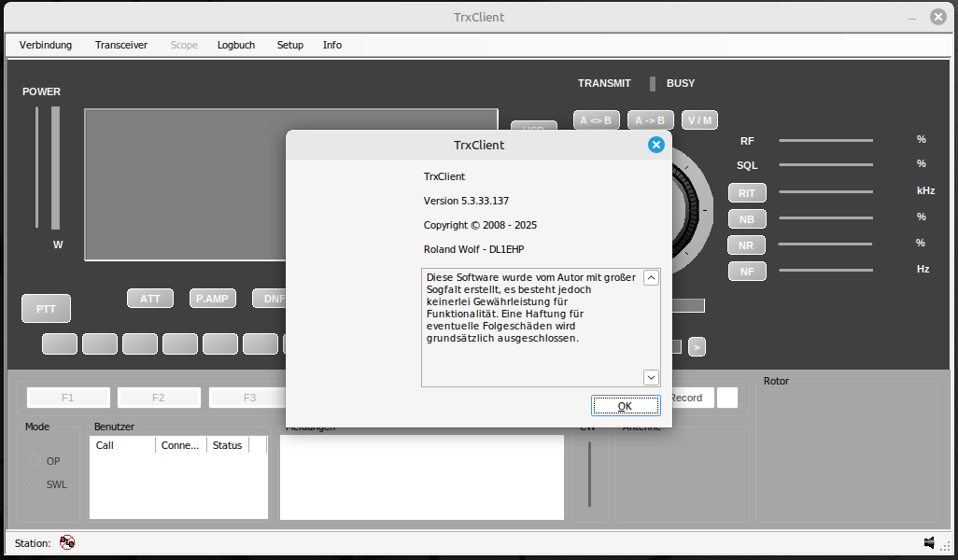Image resolution: width=958 pixels, height=560 pixels.
Task: Select the OP radio button
Action: [x=35, y=461]
